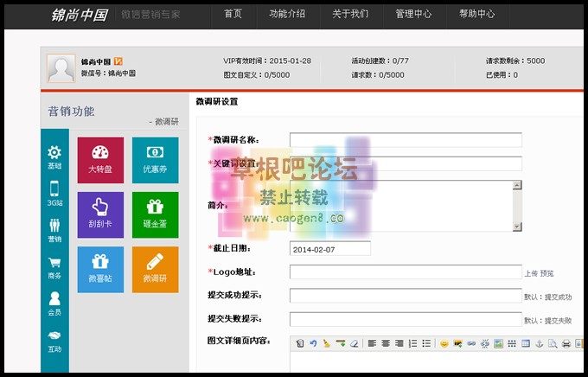This screenshot has height=377, width=588.
Task: Click the VIP badge next to 锦尚中国
Action: pos(118,61)
